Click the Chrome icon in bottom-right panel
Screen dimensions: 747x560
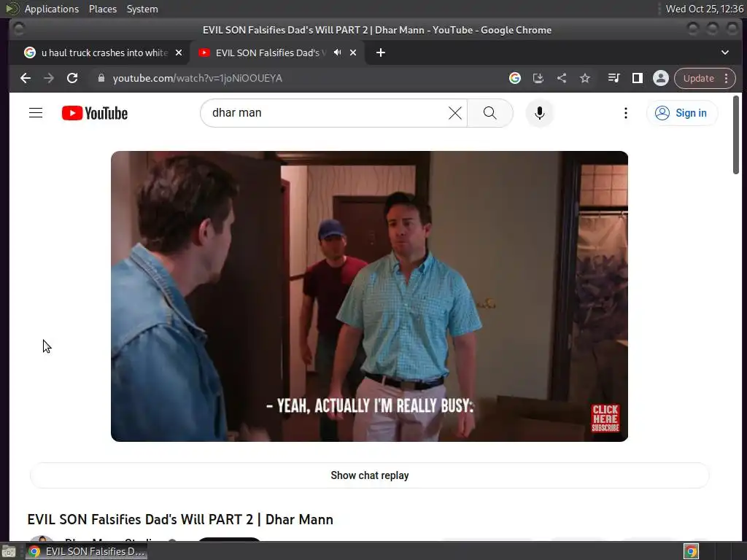tap(691, 551)
